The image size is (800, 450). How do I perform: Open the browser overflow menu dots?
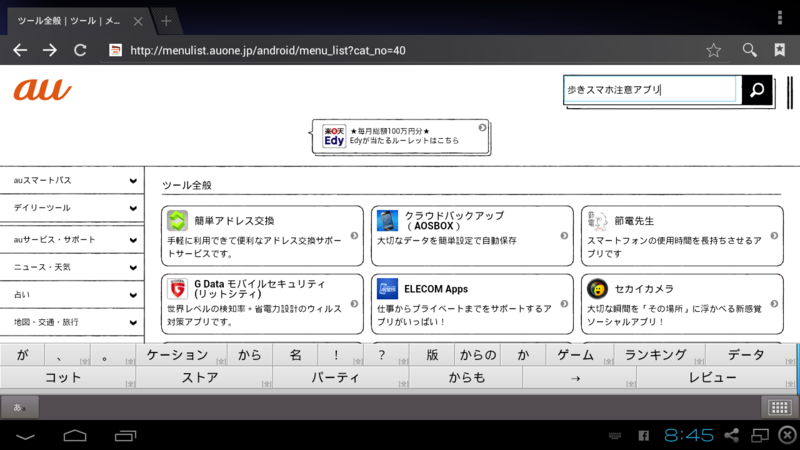pyautogui.click(x=780, y=17)
